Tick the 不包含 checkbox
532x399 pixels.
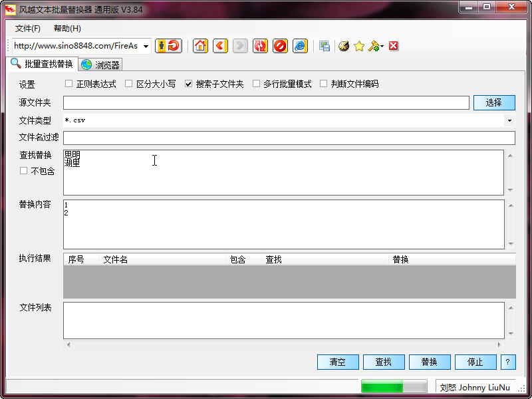24,171
